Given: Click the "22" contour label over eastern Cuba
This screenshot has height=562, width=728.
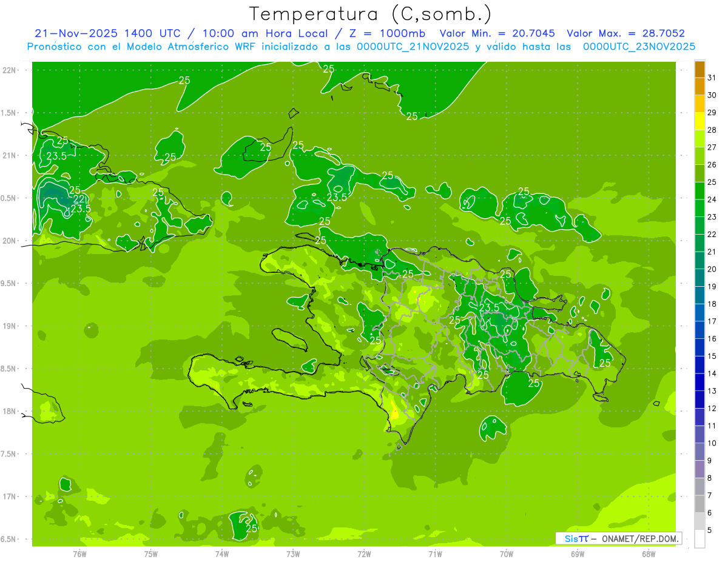Looking at the screenshot, I should 79,199.
